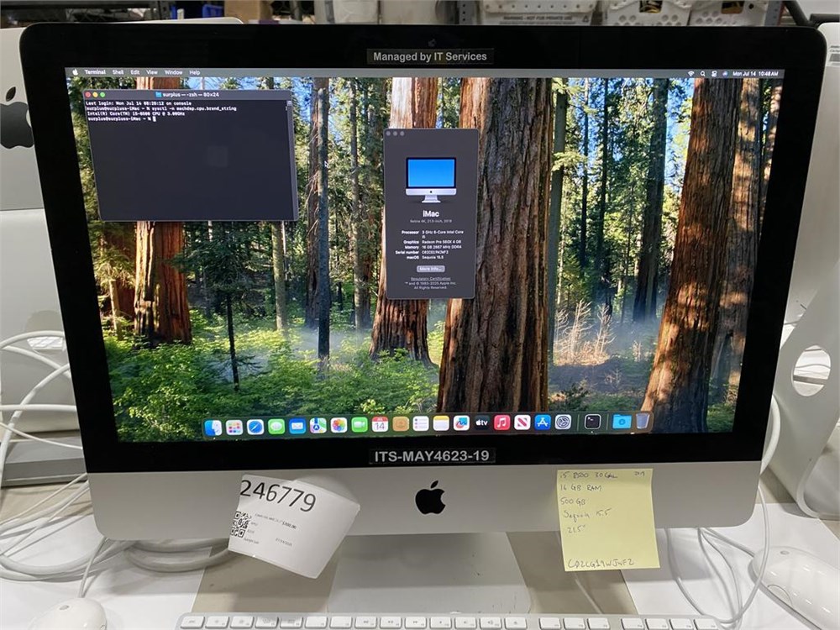Open Spotlight search in menu bar

(703, 73)
